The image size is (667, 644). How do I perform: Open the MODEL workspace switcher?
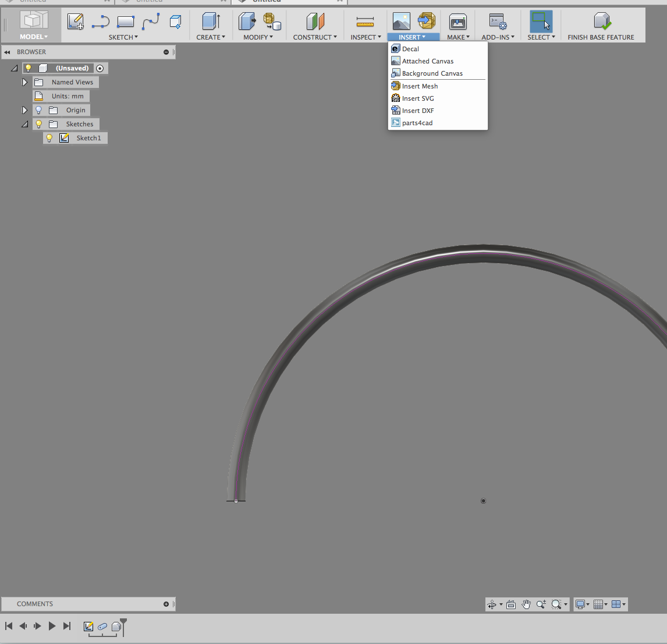coord(34,26)
